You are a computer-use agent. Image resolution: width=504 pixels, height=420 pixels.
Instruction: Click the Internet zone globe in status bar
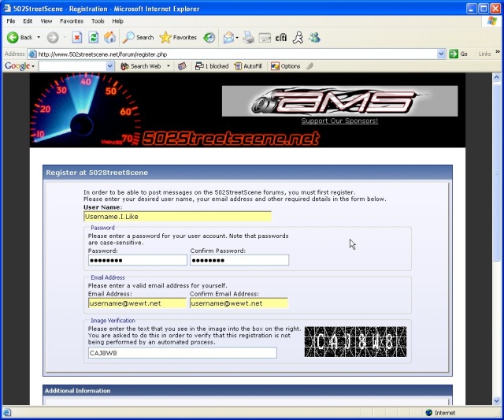428,413
